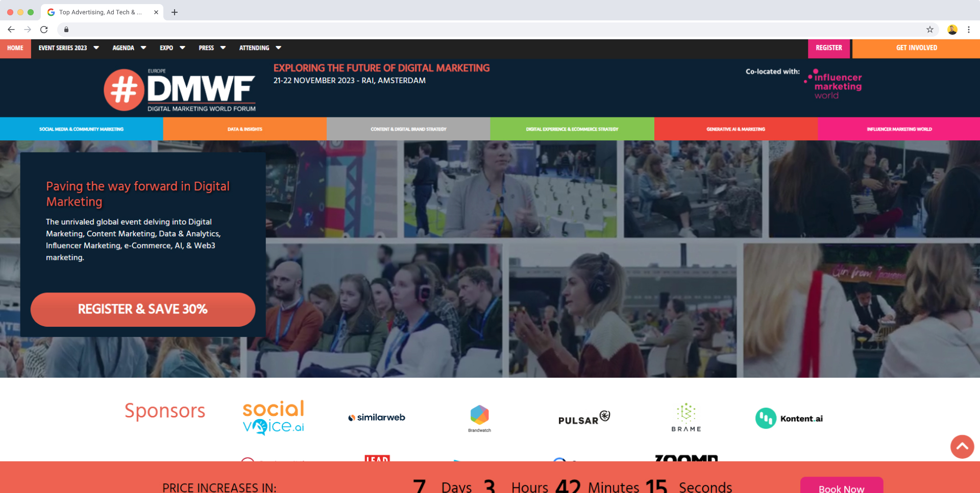This screenshot has width=980, height=493.
Task: Select the Social Media & Community Marketing tab
Action: pyautogui.click(x=82, y=129)
